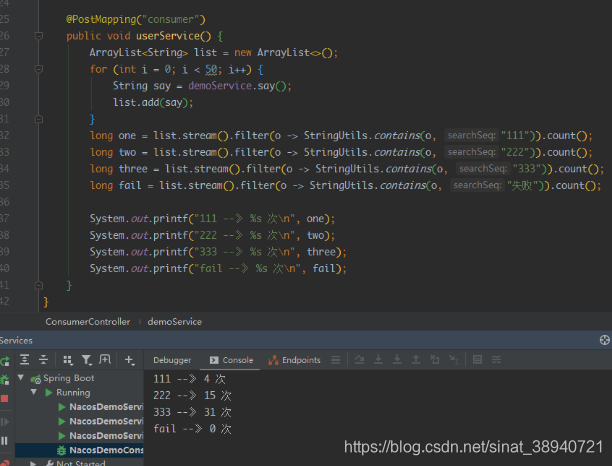Screen dimensions: 612x466
Task: Click the Run to Cursor debugger icon
Action: (454, 360)
